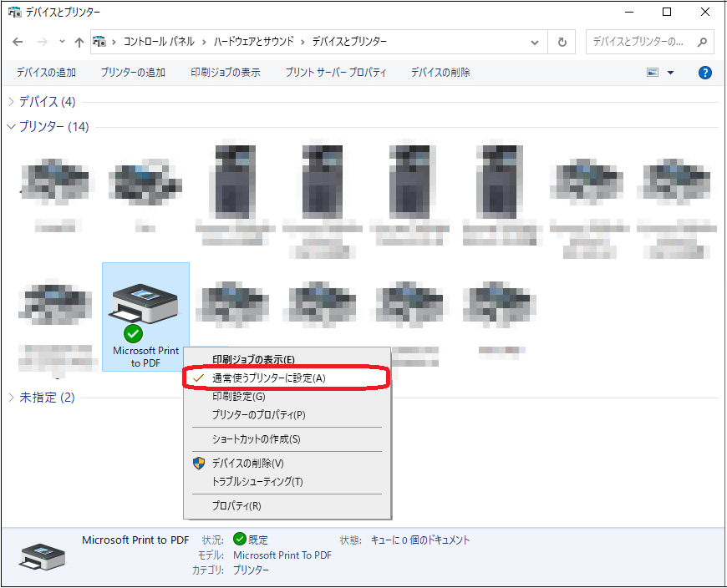The width and height of the screenshot is (727, 588).
Task: Click プリンターの追加 in the toolbar
Action: click(133, 73)
